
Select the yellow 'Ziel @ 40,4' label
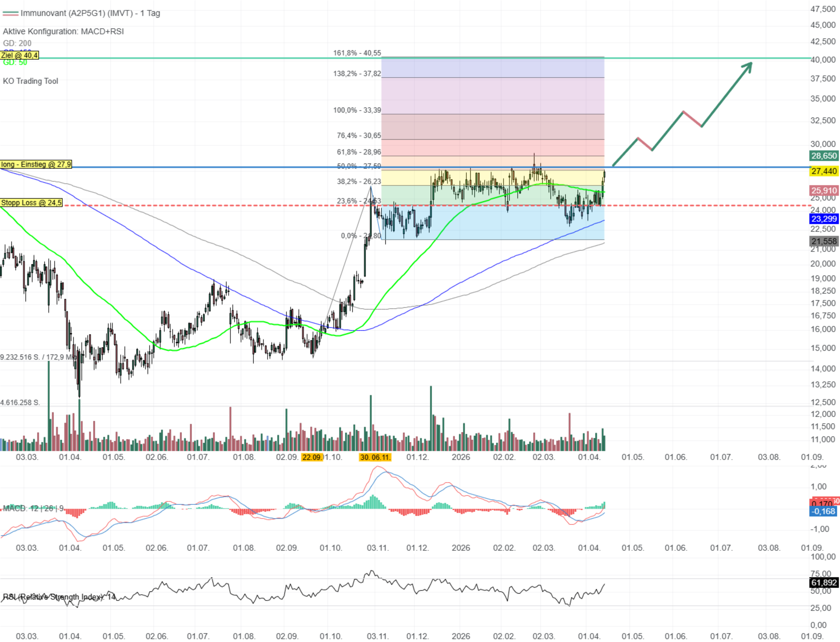point(19,55)
